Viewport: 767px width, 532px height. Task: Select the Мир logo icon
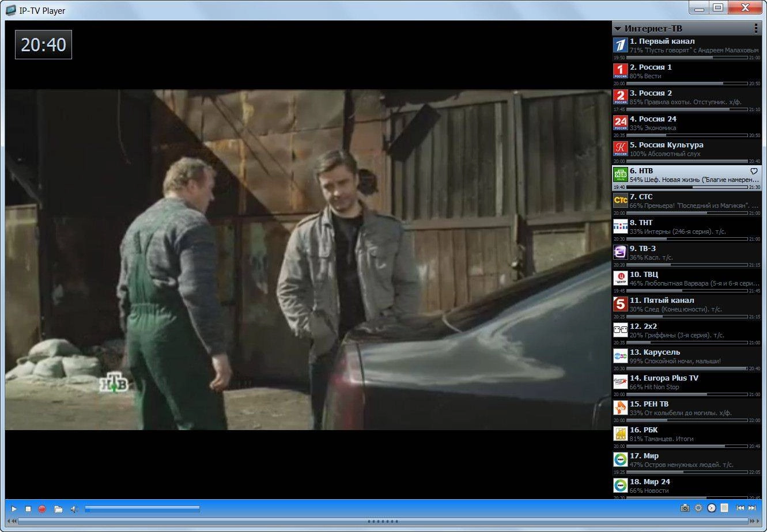(620, 460)
